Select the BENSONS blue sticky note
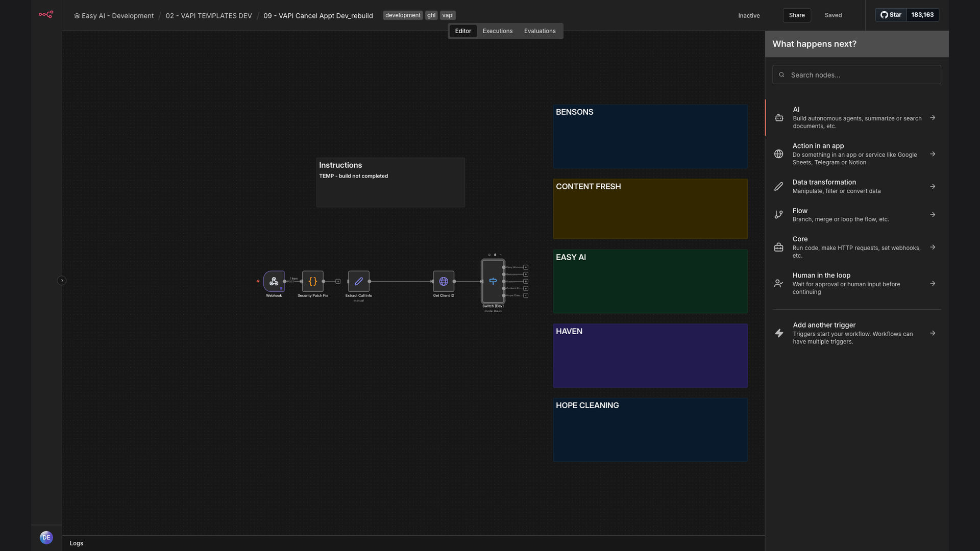The height and width of the screenshot is (551, 980). [650, 137]
